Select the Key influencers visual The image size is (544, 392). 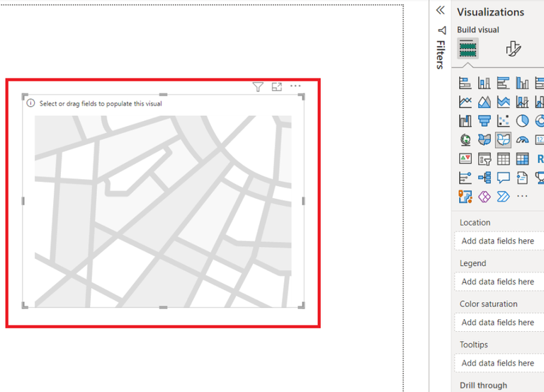pyautogui.click(x=465, y=178)
